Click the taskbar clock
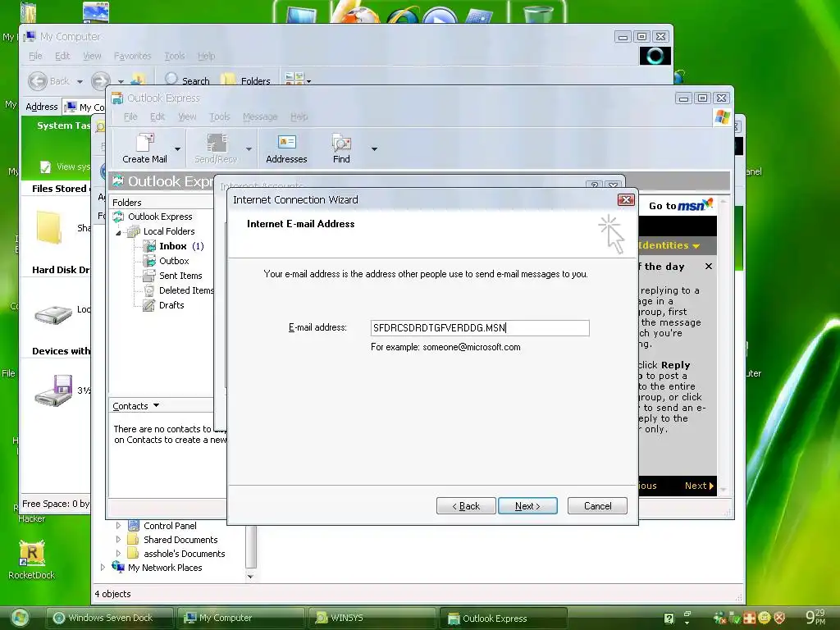 (x=816, y=617)
